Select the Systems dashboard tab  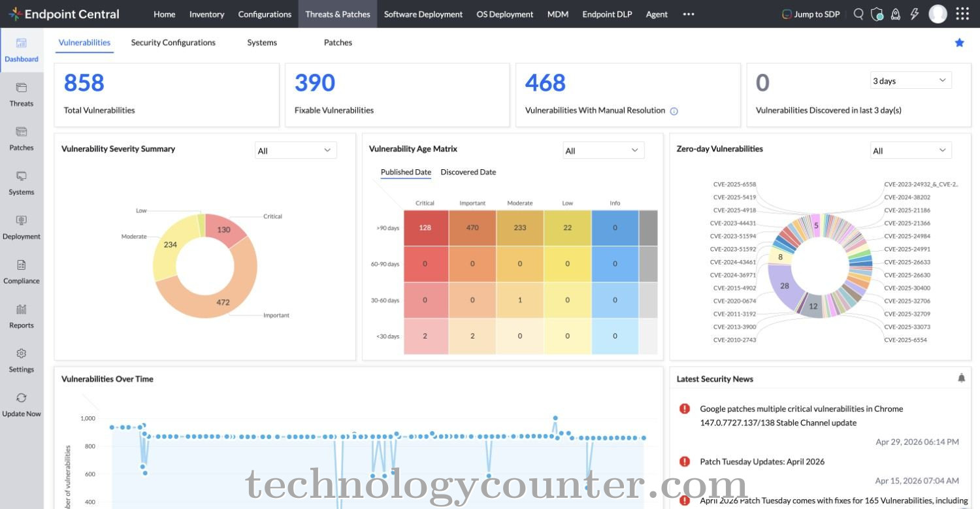[x=262, y=42]
